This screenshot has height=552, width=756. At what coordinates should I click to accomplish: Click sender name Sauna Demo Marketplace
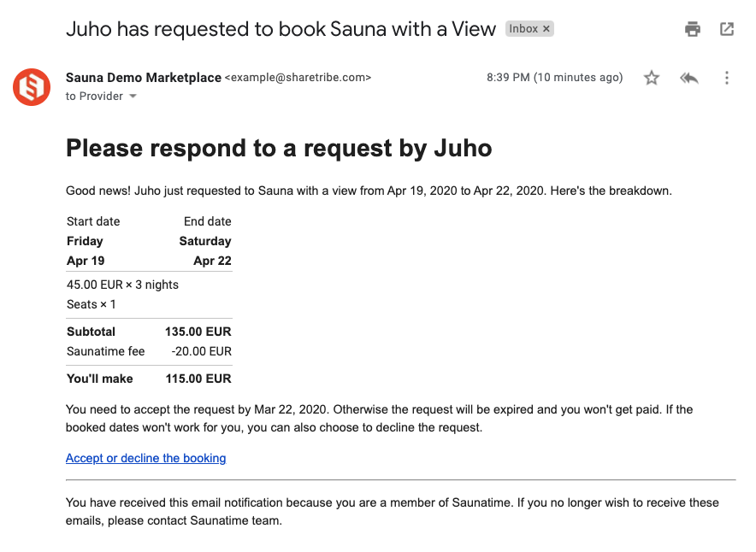pyautogui.click(x=144, y=78)
